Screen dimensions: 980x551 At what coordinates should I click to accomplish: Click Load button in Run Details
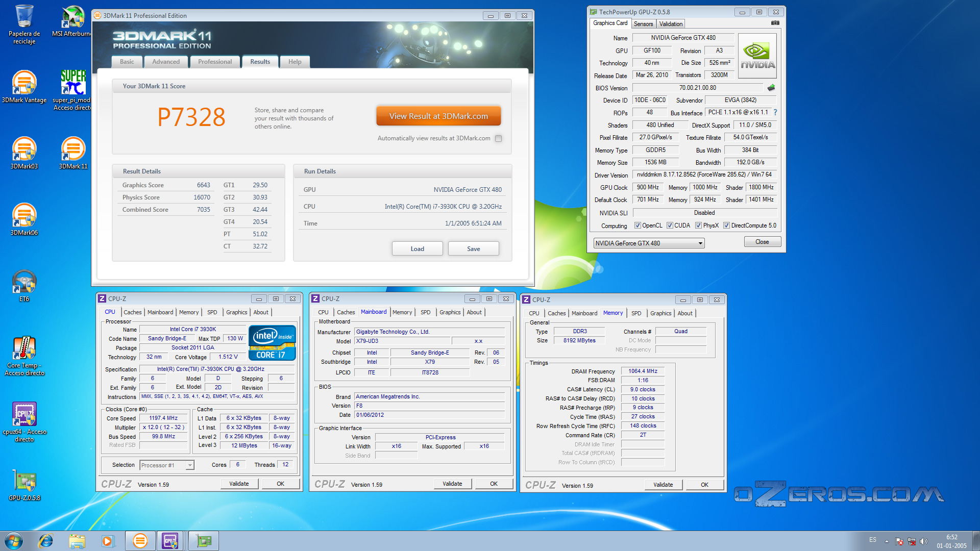coord(418,249)
